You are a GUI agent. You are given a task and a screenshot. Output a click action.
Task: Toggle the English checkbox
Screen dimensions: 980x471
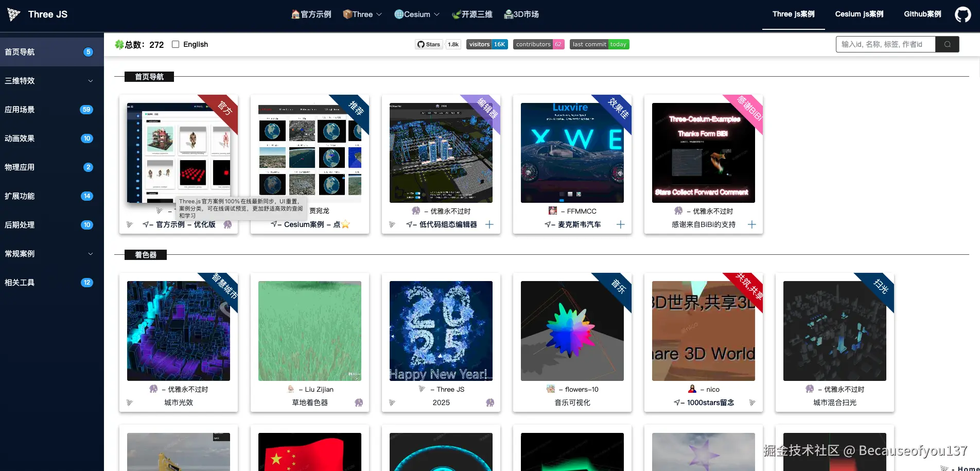point(176,44)
